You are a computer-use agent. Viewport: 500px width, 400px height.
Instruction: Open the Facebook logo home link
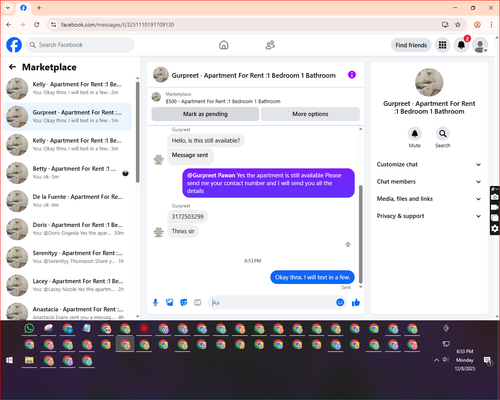click(x=14, y=45)
